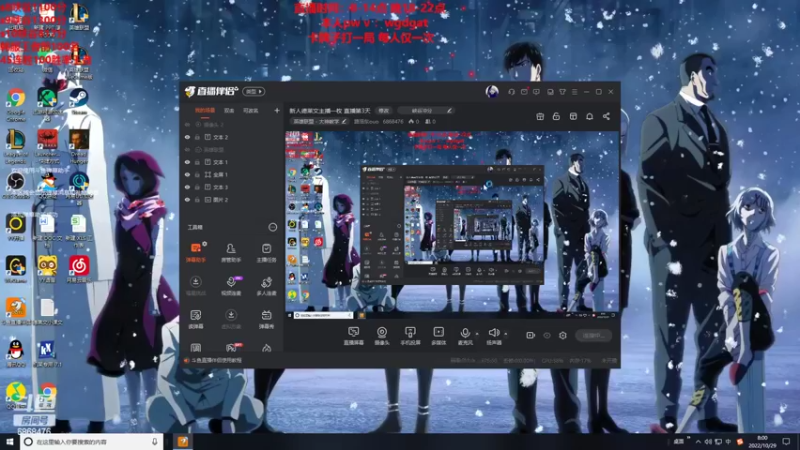
Task: Open the 视频连麦 tool
Action: tap(231, 286)
